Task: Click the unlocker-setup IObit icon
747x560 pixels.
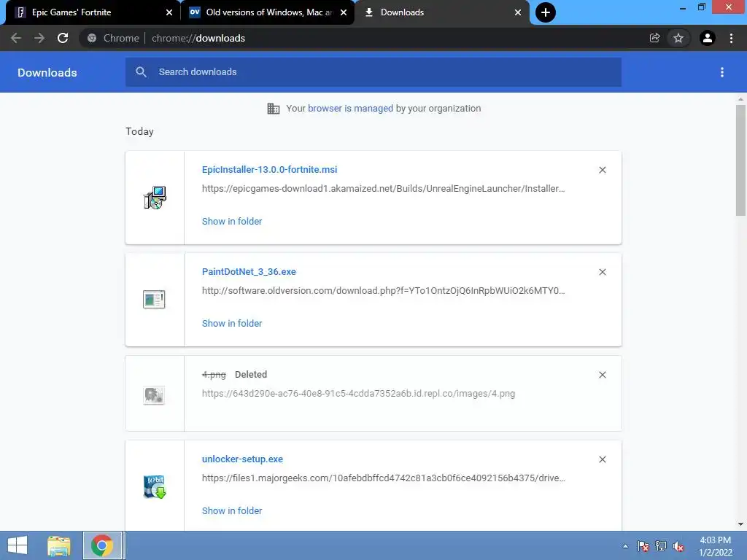Action: tap(155, 486)
